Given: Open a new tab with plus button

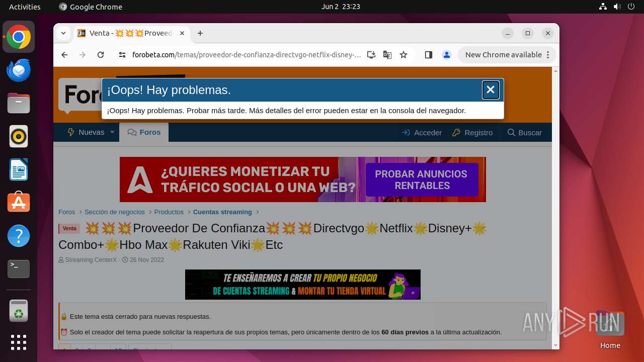Looking at the screenshot, I should pos(200,33).
